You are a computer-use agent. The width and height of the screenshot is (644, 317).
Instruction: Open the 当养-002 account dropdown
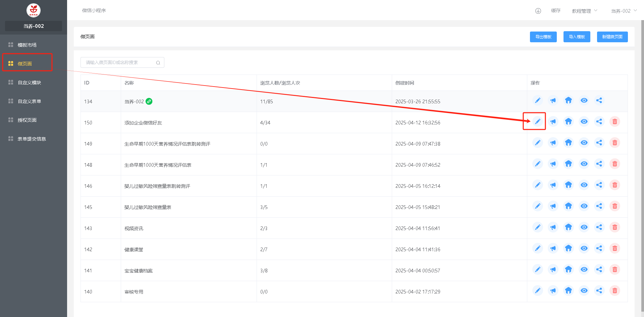[x=623, y=11]
